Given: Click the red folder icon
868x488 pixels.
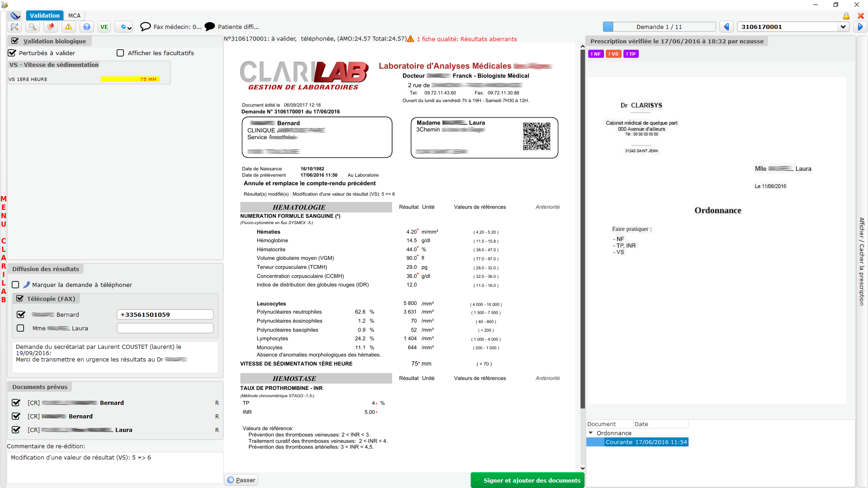Looking at the screenshot, I should click(x=51, y=27).
